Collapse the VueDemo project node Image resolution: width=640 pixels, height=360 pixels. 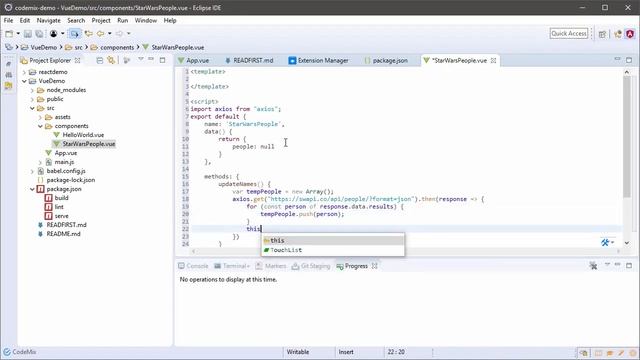(x=24, y=81)
